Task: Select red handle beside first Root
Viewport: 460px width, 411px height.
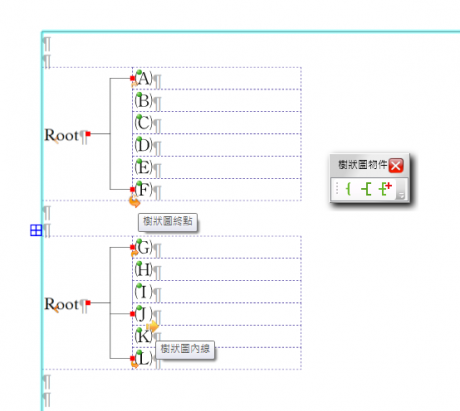Action: pos(88,134)
